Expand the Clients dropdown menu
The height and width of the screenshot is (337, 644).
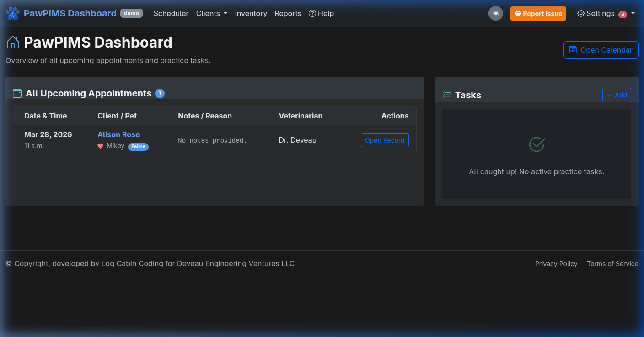(x=212, y=13)
